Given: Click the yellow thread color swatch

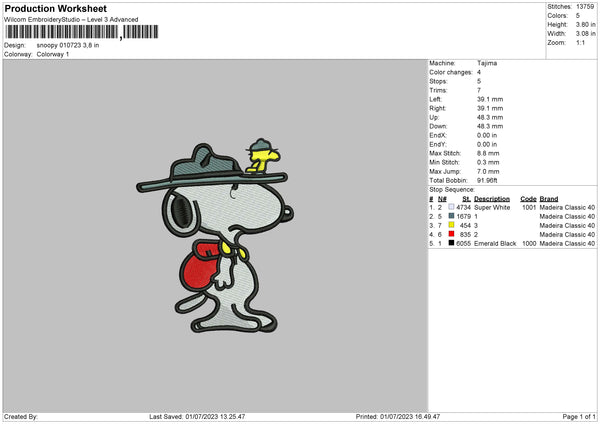Looking at the screenshot, I should [452, 225].
